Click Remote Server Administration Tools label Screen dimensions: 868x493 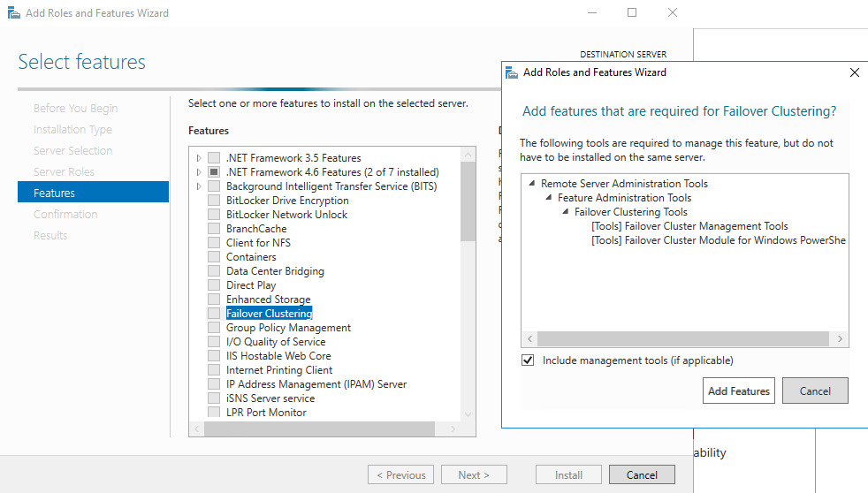click(624, 183)
